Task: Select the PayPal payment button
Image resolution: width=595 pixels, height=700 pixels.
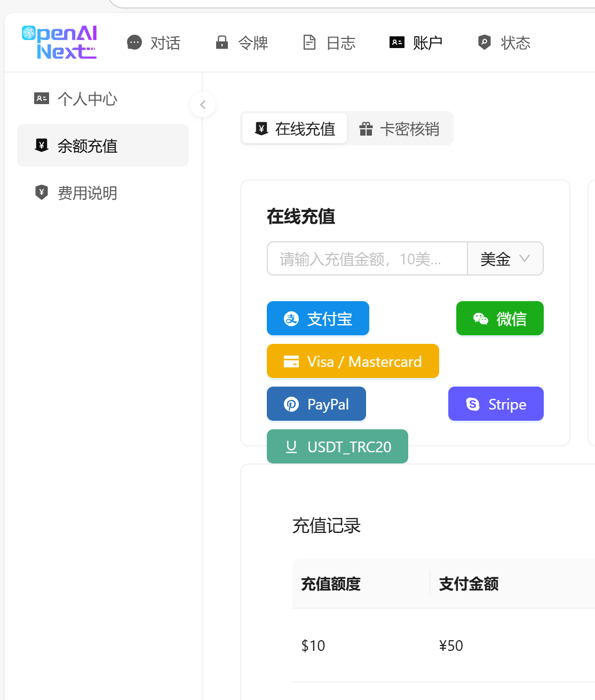Action: point(316,404)
